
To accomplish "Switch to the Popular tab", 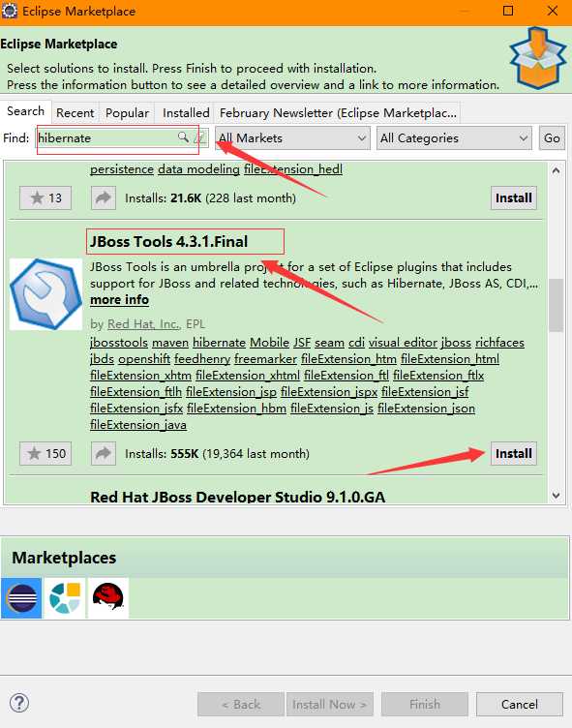I will (x=127, y=113).
